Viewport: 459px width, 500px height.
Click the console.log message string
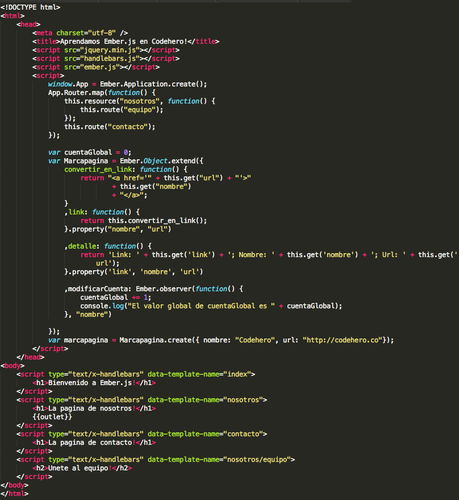point(201,306)
